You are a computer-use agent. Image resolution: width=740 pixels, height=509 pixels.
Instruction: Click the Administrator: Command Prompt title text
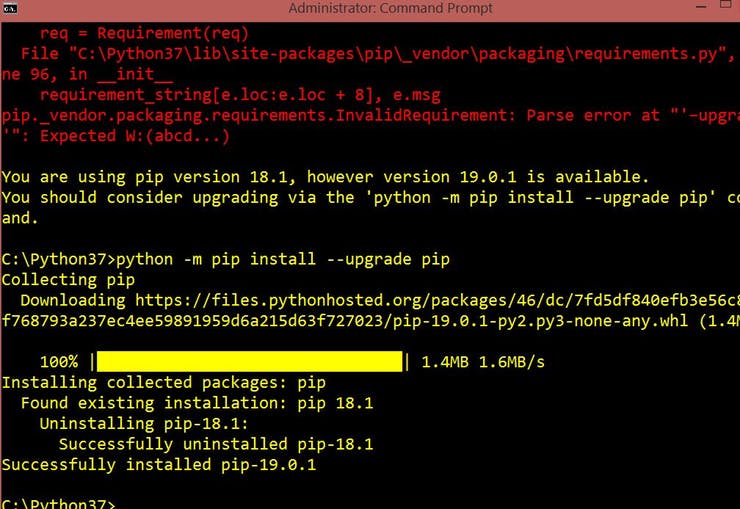coord(390,8)
